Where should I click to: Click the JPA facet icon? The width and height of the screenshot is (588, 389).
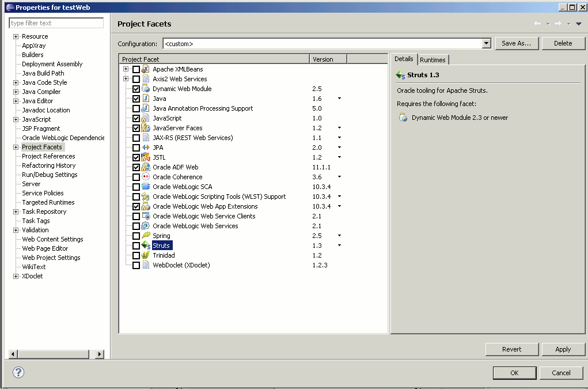pyautogui.click(x=146, y=148)
